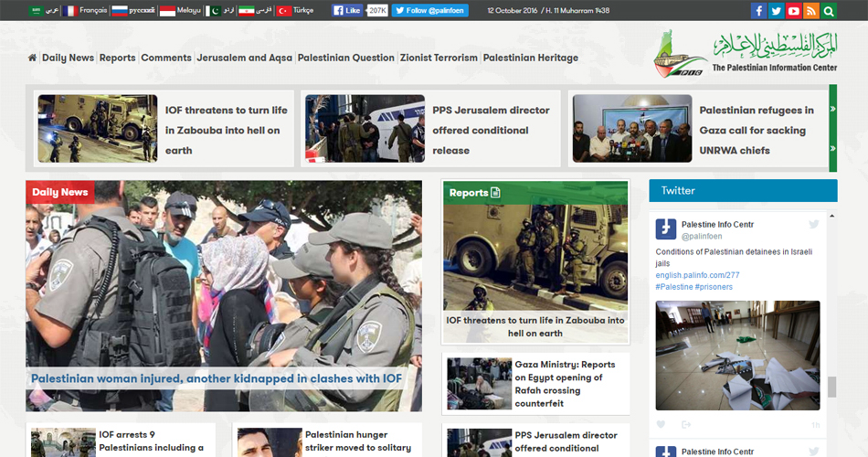This screenshot has width=868, height=457.
Task: Click Twitter bird icon on first tweet
Action: click(x=814, y=224)
